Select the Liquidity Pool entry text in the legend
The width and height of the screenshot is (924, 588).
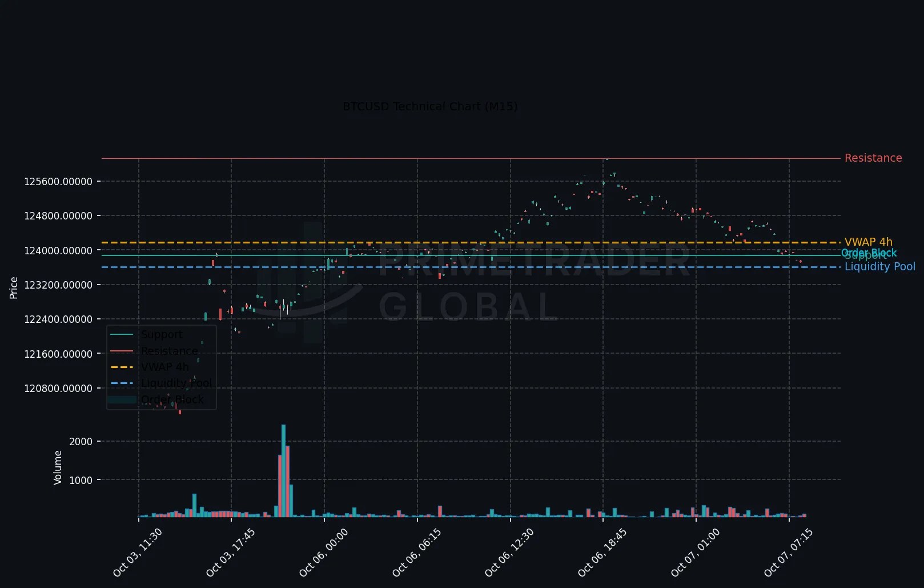176,383
